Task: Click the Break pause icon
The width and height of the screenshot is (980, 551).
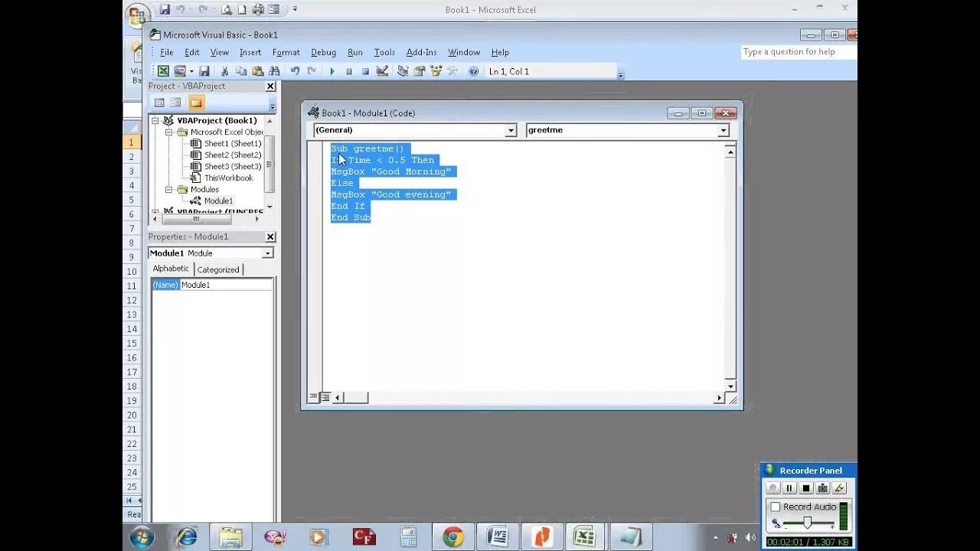Action: tap(349, 71)
